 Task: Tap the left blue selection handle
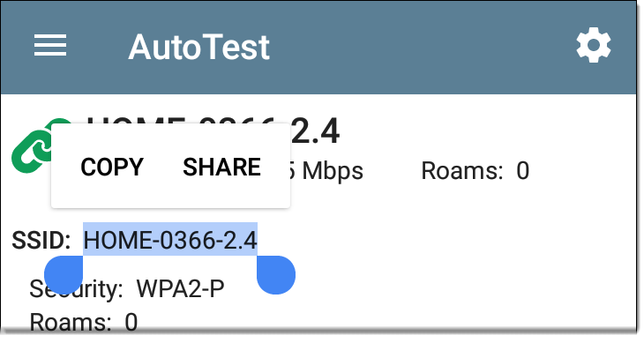click(64, 274)
